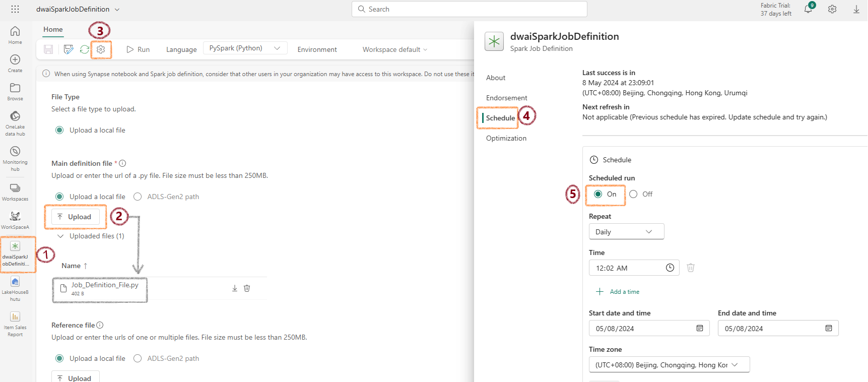Image resolution: width=868 pixels, height=382 pixels.
Task: Open the Repeat Daily dropdown
Action: [x=627, y=231]
